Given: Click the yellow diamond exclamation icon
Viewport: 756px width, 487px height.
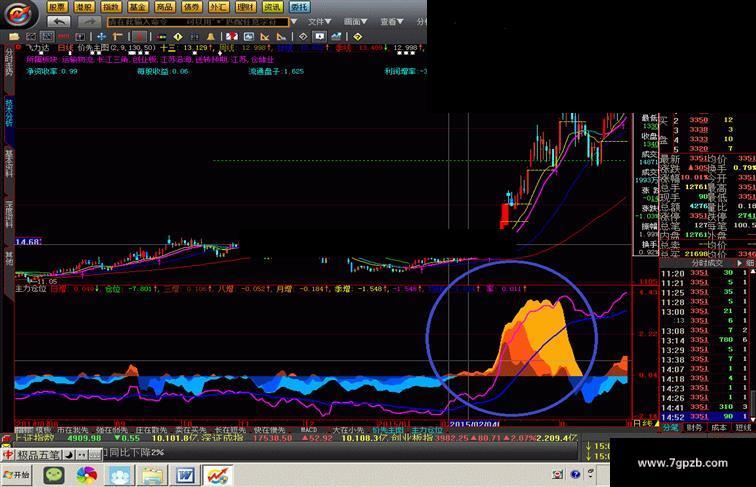Looking at the screenshot, I should coord(178,37).
